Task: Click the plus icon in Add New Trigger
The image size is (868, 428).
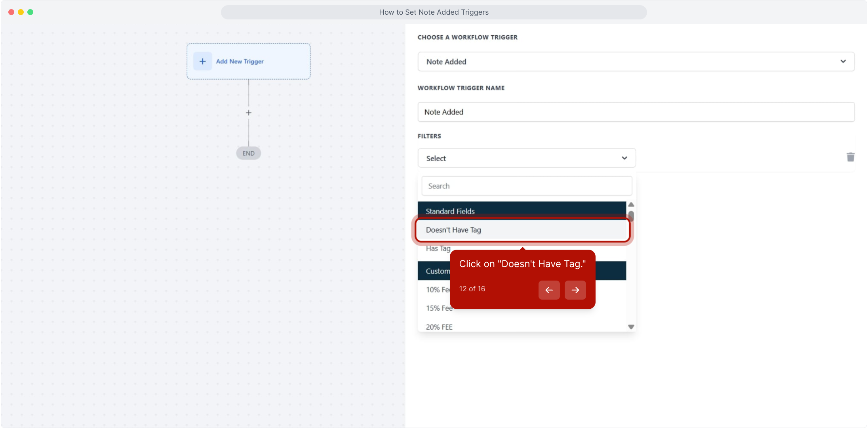Action: coord(202,61)
